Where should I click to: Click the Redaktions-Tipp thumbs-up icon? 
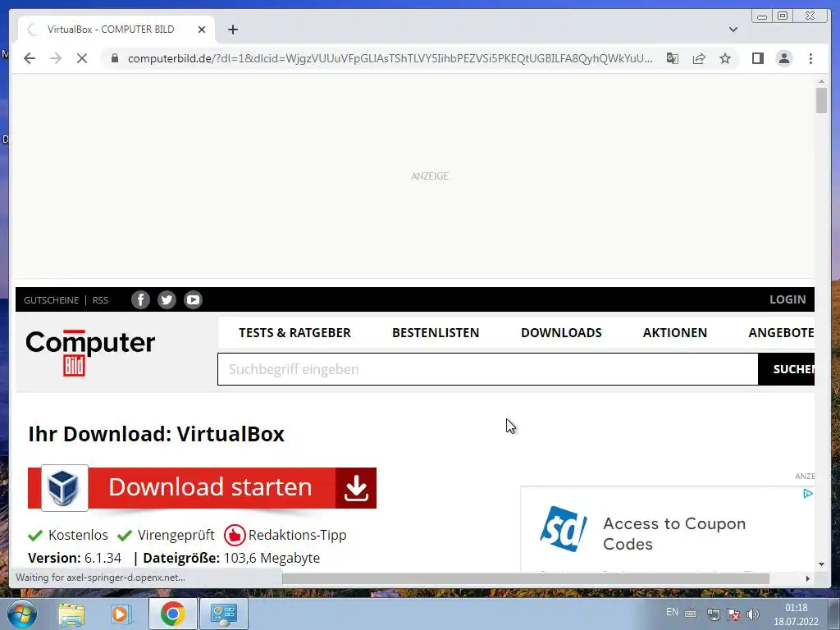click(234, 535)
